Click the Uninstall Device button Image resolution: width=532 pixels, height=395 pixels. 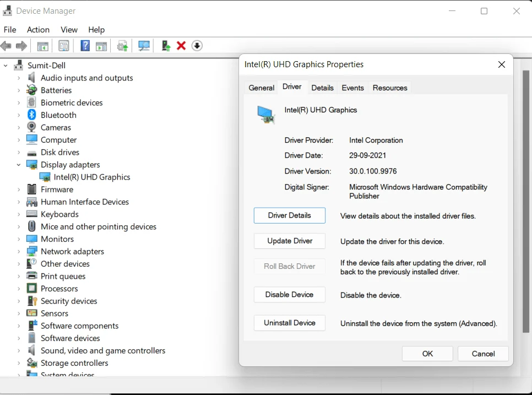click(290, 323)
